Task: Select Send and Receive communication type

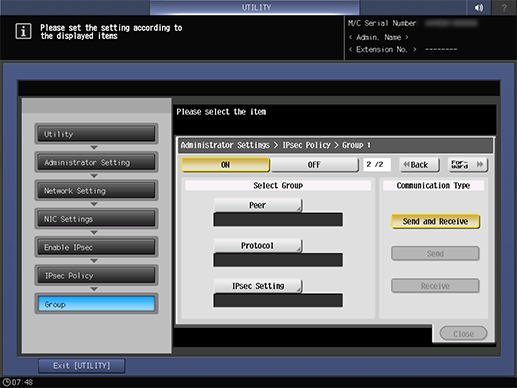Action: point(435,221)
